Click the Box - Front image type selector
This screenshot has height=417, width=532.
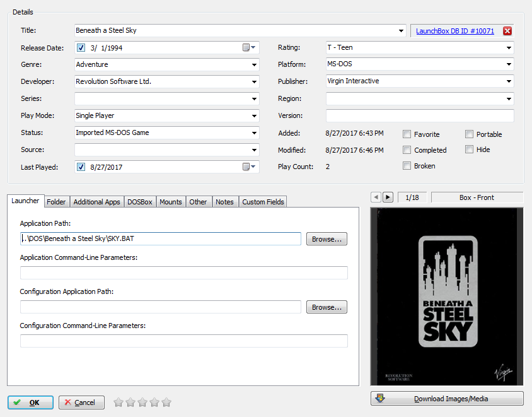[x=477, y=197]
